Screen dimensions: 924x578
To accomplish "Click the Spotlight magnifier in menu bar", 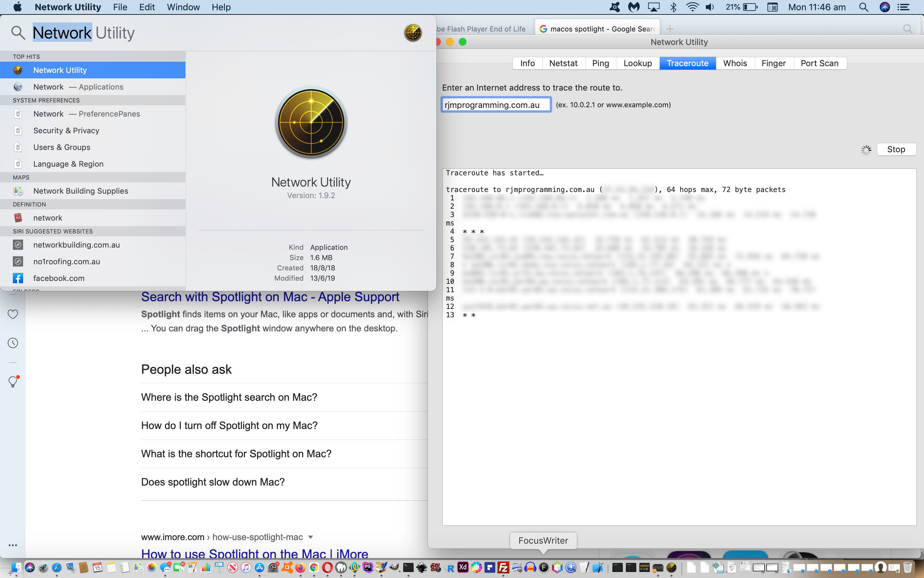I will [x=864, y=7].
